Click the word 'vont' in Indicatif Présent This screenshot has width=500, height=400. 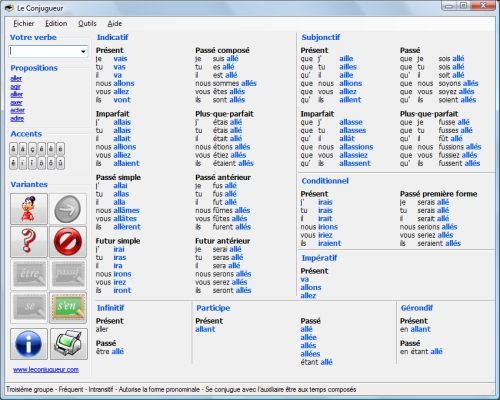pos(122,100)
